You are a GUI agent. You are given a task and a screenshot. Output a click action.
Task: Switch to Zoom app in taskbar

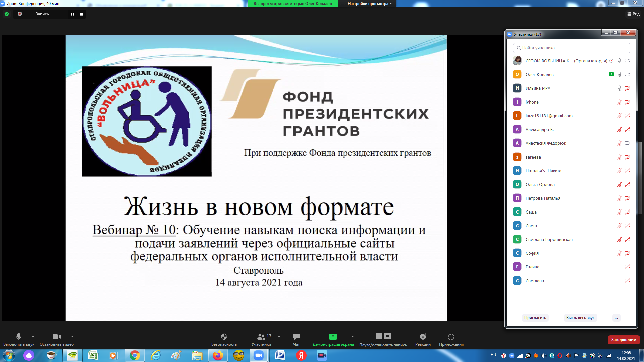click(x=259, y=355)
